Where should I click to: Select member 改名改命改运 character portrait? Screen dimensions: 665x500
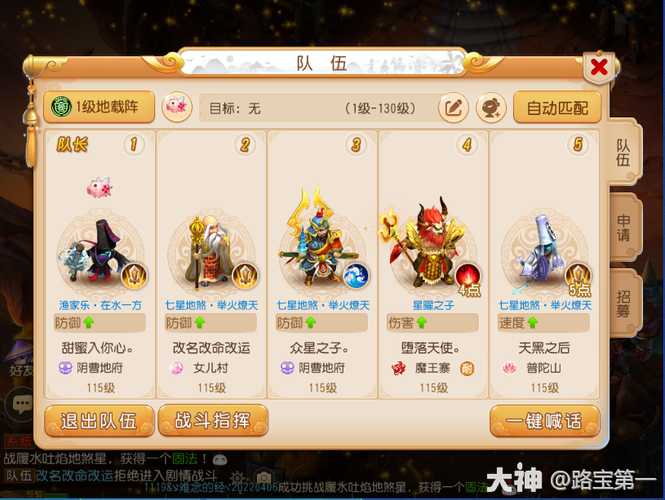pos(211,251)
